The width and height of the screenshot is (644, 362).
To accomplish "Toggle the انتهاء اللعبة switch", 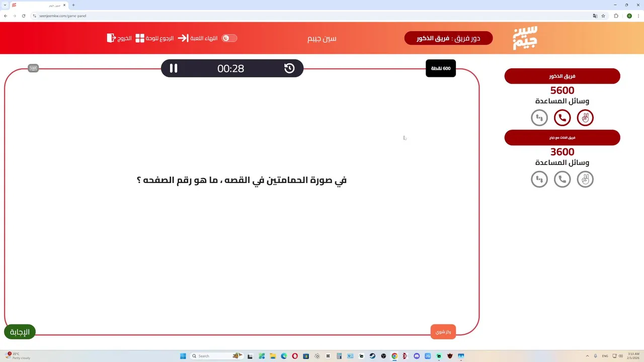I will (x=229, y=38).
